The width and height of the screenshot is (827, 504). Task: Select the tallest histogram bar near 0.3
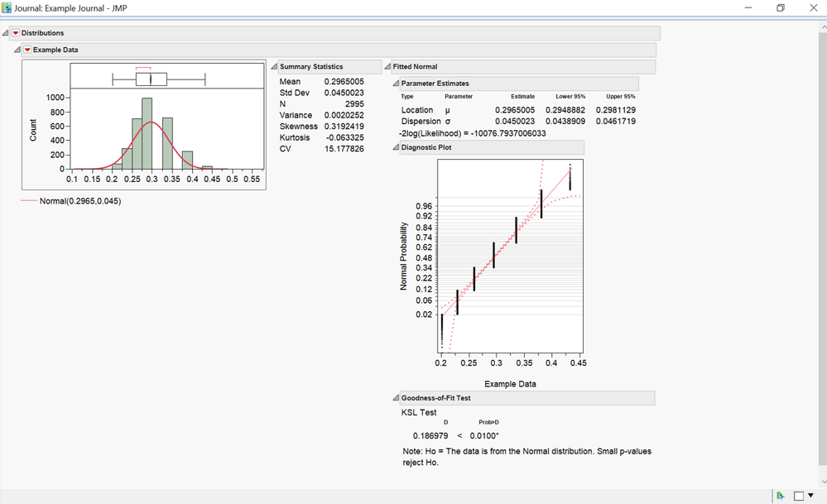(x=147, y=134)
